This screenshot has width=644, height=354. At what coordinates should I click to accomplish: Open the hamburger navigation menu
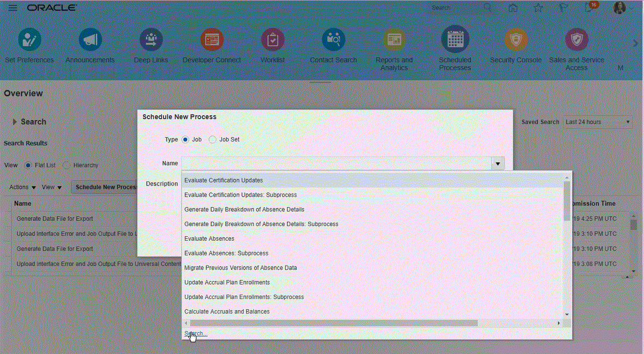(x=13, y=8)
